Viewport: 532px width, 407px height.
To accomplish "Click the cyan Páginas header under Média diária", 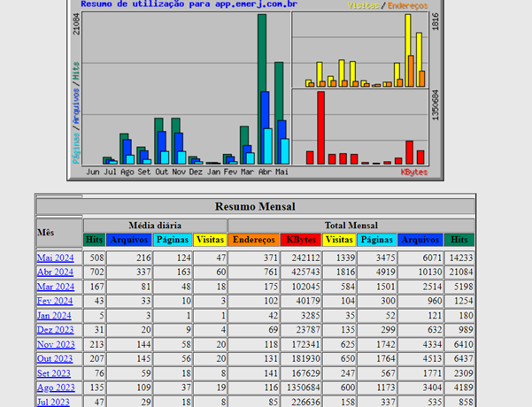I will pos(173,240).
